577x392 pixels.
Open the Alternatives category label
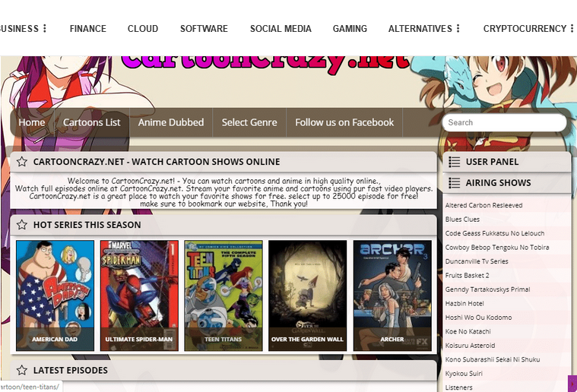click(x=420, y=29)
